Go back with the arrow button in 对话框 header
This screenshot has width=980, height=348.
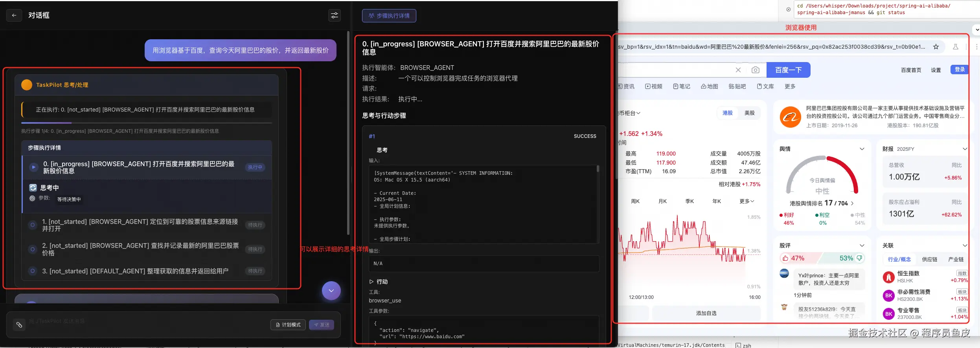point(14,15)
